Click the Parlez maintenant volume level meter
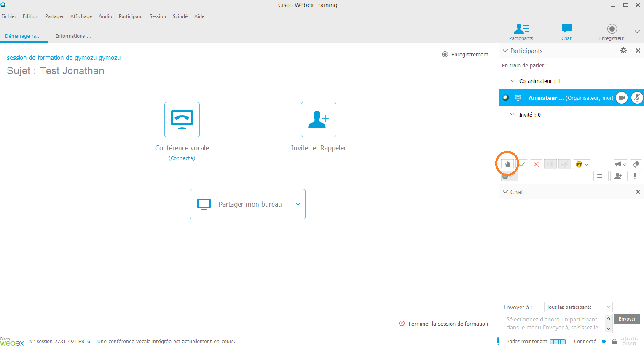 [558, 342]
